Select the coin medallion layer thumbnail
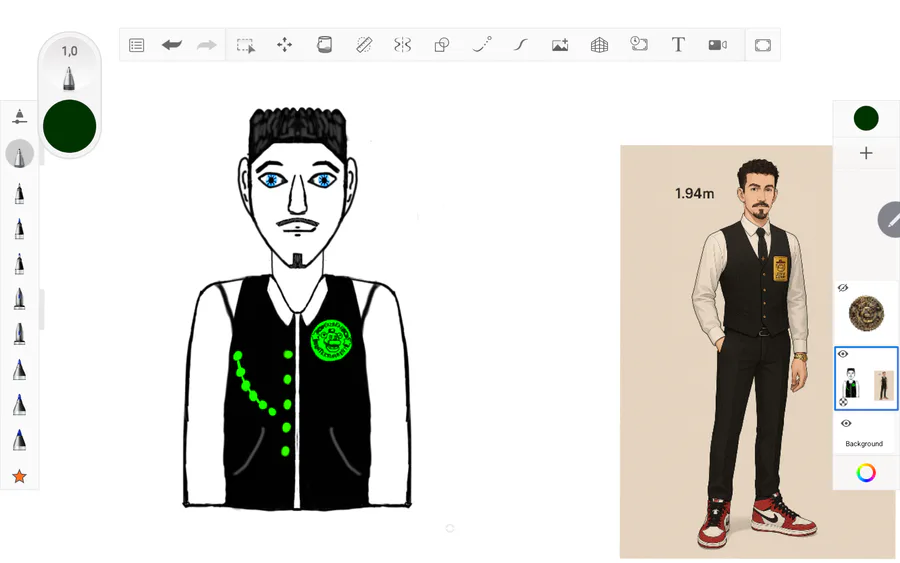 pyautogui.click(x=866, y=313)
